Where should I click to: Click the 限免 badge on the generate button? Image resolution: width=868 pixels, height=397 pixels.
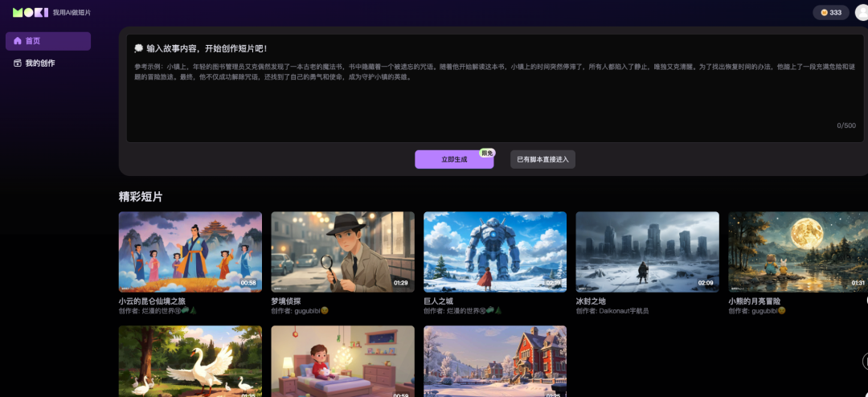point(486,153)
